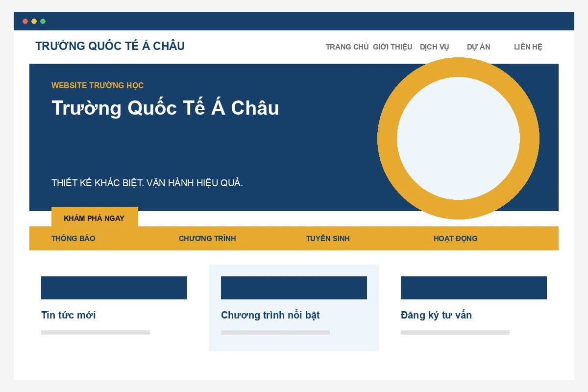The width and height of the screenshot is (588, 392).
Task: Open the Tin tức mới card title
Action: click(x=69, y=315)
